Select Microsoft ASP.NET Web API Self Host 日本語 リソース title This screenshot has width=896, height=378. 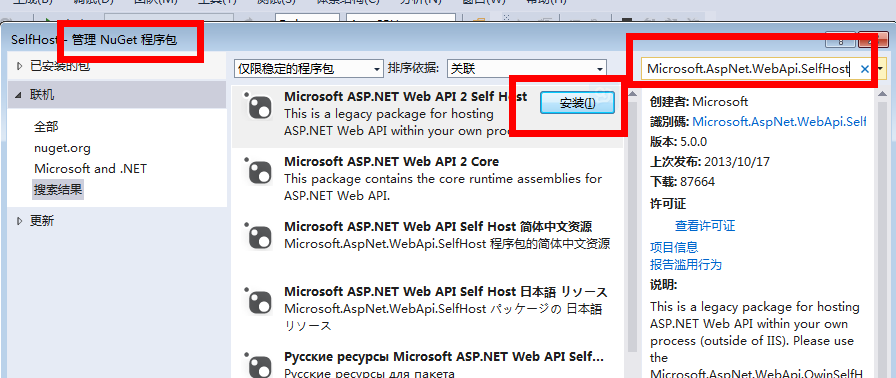(x=446, y=292)
